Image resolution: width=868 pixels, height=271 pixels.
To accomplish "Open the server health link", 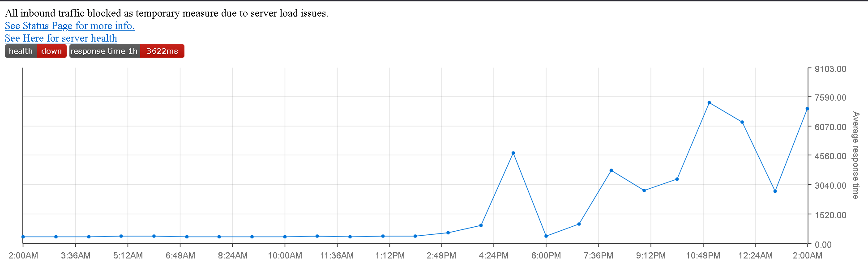I will point(61,38).
